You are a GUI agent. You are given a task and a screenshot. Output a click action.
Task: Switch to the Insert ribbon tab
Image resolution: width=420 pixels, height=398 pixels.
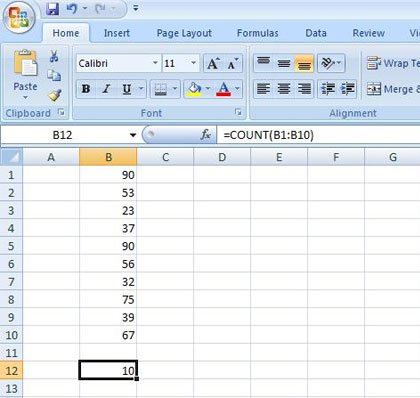click(x=117, y=33)
